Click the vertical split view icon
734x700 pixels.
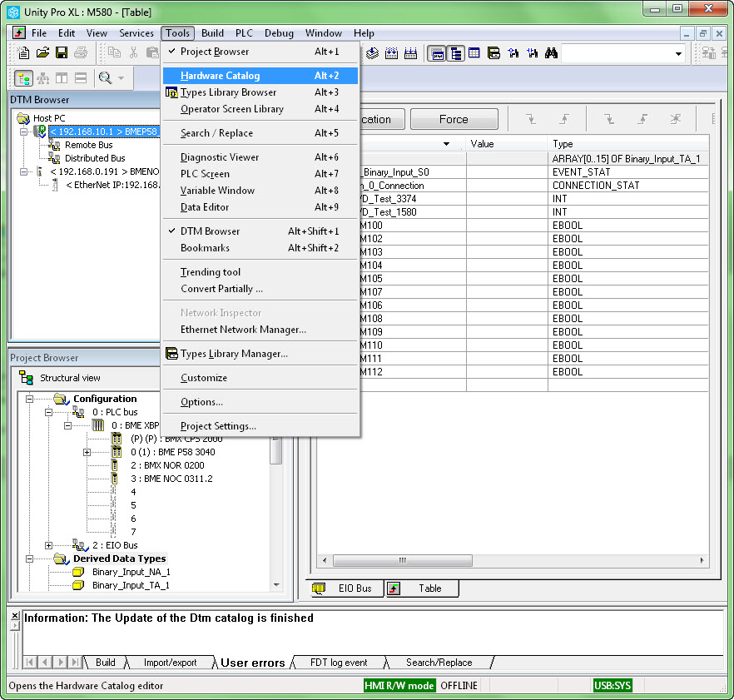[62, 78]
